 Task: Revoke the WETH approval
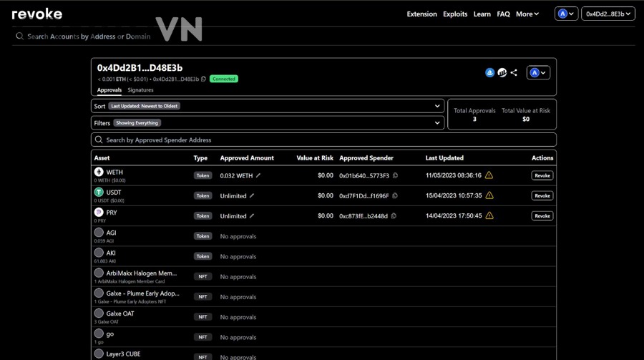[542, 175]
